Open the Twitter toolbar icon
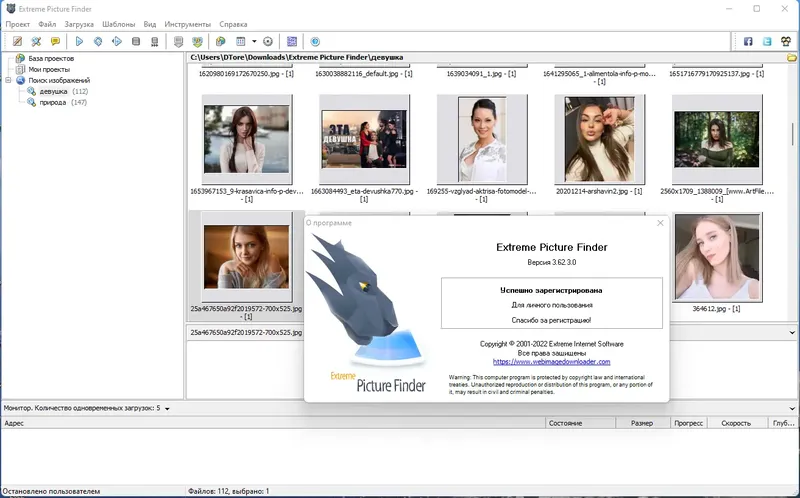This screenshot has height=498, width=800. [767, 41]
